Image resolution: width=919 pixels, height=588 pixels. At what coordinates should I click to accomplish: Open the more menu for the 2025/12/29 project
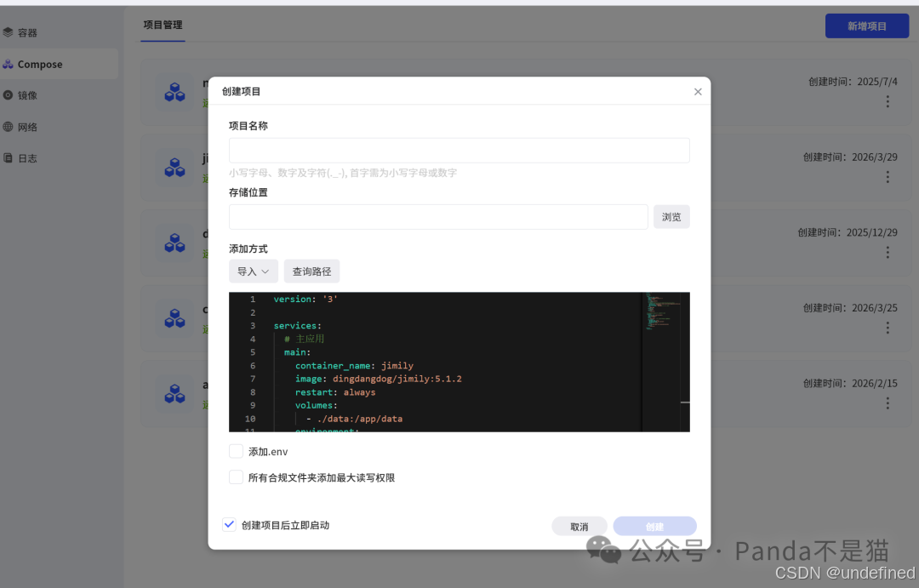pyautogui.click(x=888, y=252)
